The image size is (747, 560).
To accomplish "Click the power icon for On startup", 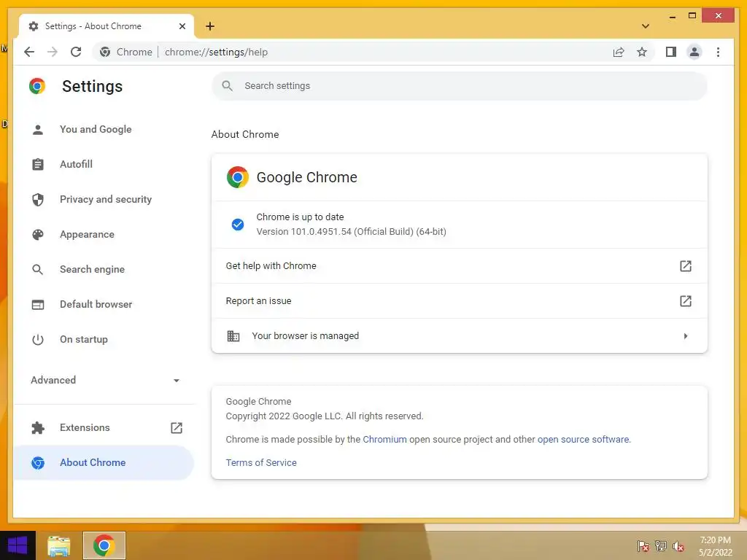I will [38, 340].
